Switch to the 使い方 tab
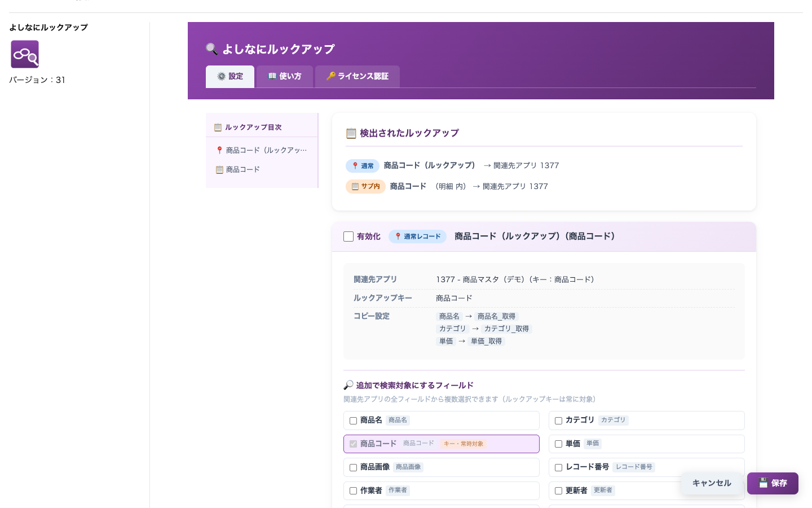The width and height of the screenshot is (812, 508). (285, 77)
